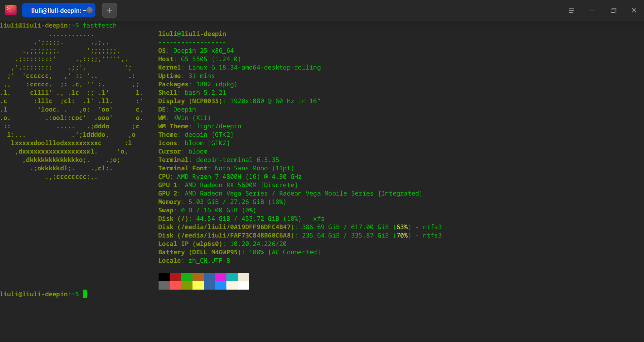This screenshot has height=342, width=644.
Task: Click the deepin terminal app icon
Action: coord(11,10)
